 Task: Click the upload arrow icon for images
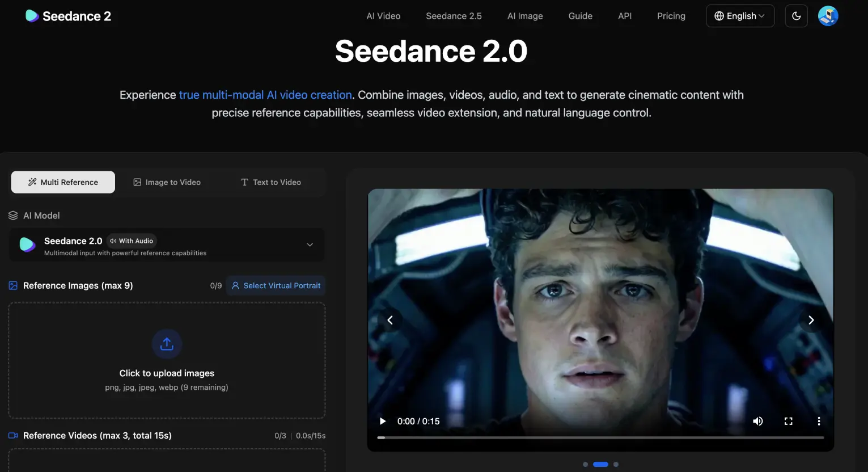(x=167, y=344)
